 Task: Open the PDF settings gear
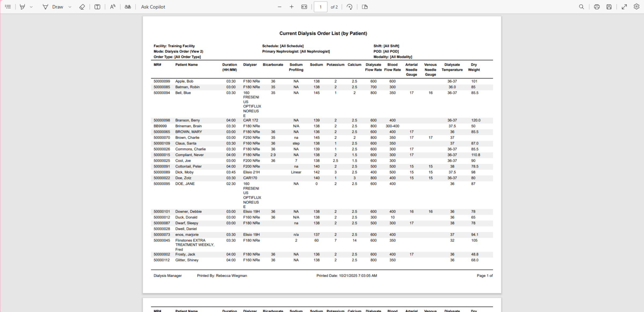636,7
